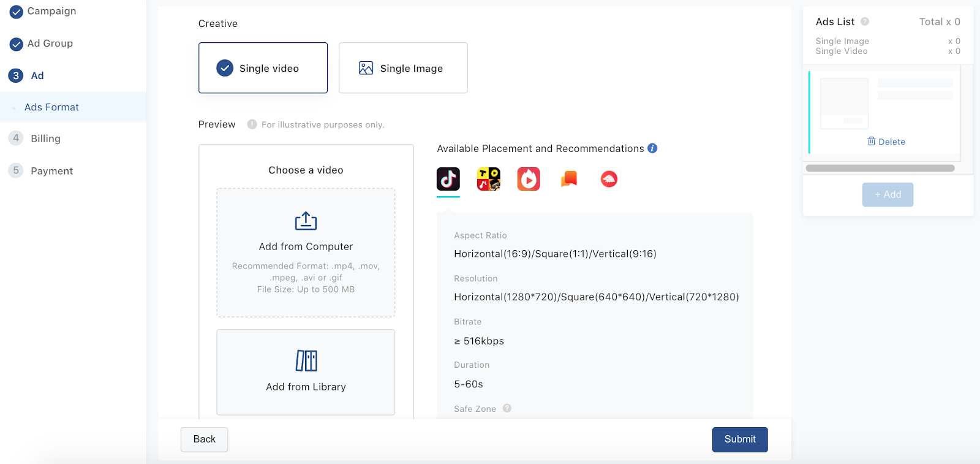Click the image icon on Single Image option
980x464 pixels.
(366, 68)
